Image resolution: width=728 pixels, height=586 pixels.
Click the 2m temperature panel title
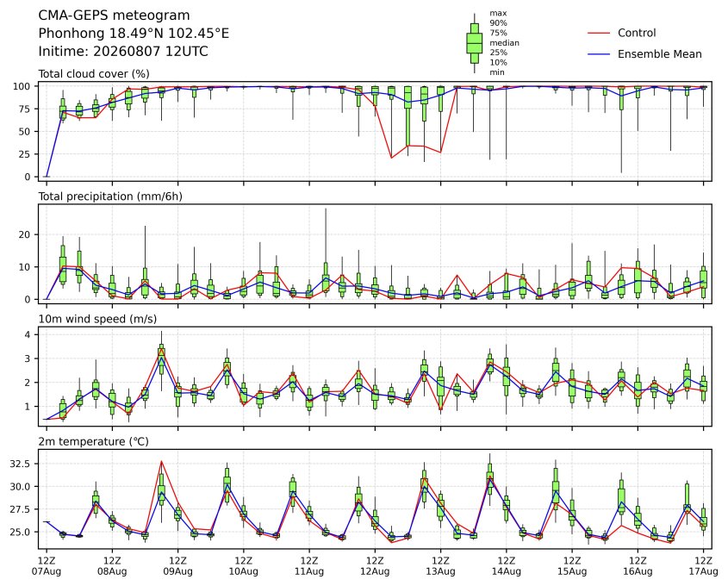coord(93,441)
